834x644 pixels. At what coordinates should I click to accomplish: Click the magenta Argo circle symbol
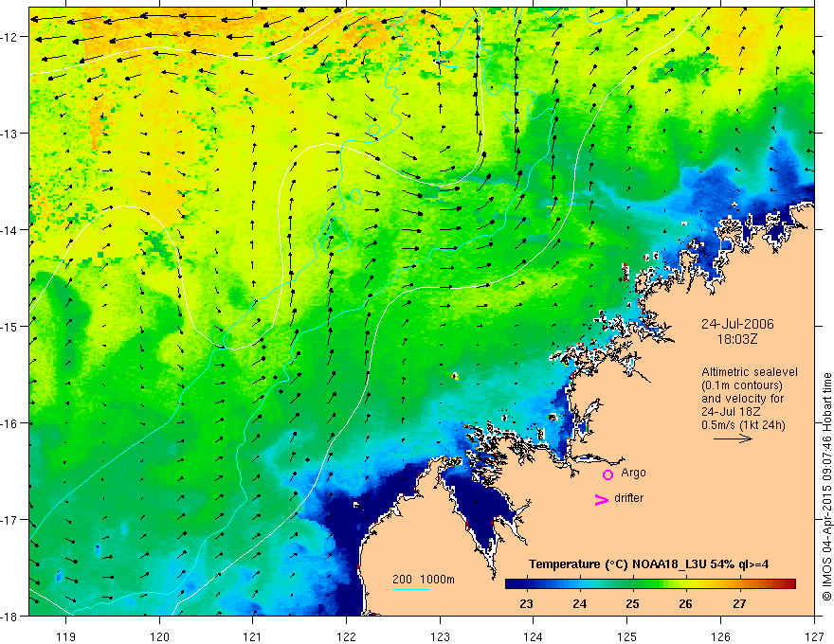tap(607, 474)
